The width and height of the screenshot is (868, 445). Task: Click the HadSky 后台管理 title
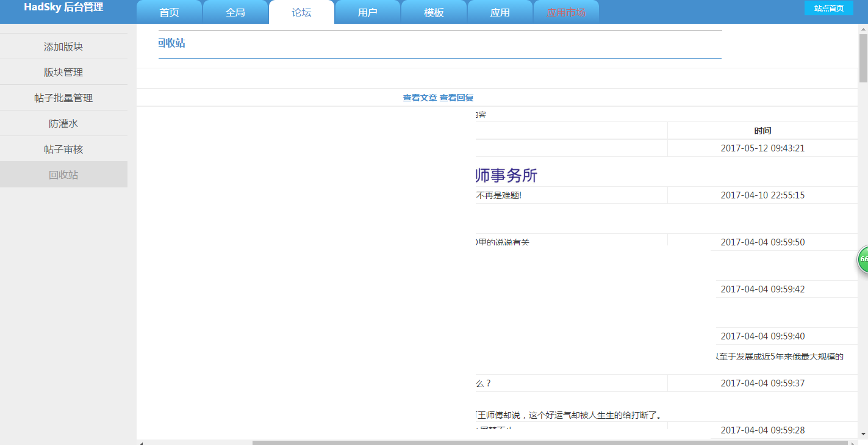point(63,7)
